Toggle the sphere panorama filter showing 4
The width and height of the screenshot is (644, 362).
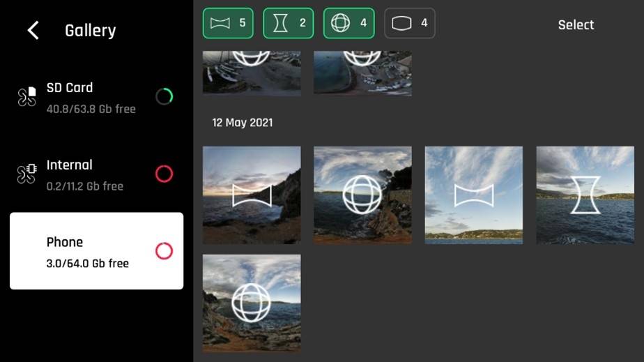coord(348,24)
